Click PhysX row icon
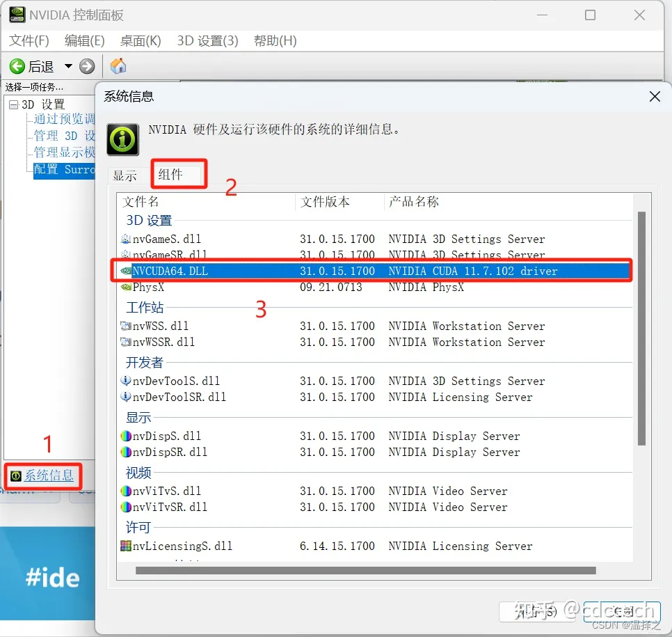The image size is (672, 637). click(x=126, y=287)
